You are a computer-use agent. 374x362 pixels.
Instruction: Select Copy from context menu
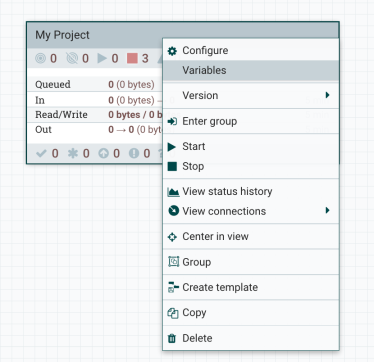tap(251, 313)
